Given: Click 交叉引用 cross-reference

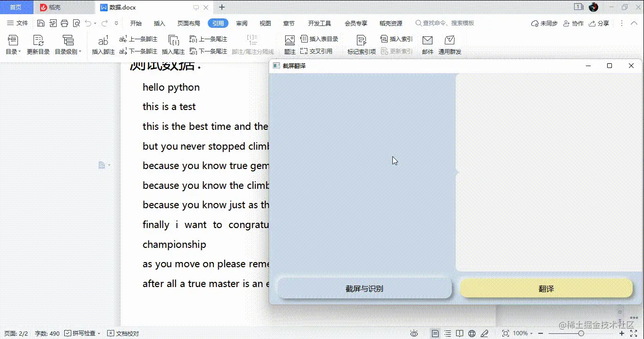Looking at the screenshot, I should (x=316, y=51).
